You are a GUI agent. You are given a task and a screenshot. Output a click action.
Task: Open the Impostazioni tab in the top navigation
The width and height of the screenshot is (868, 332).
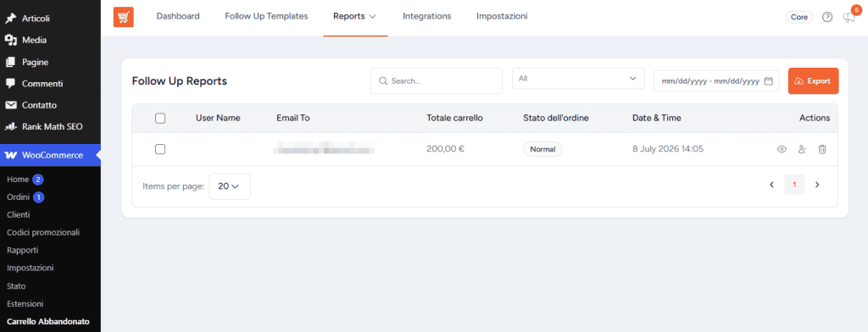click(502, 17)
